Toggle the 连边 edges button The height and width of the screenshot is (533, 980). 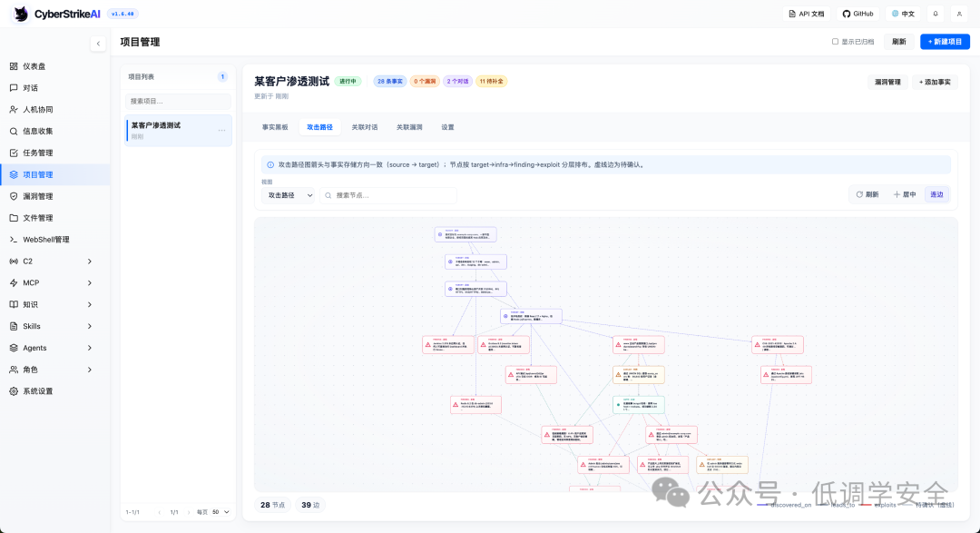936,194
